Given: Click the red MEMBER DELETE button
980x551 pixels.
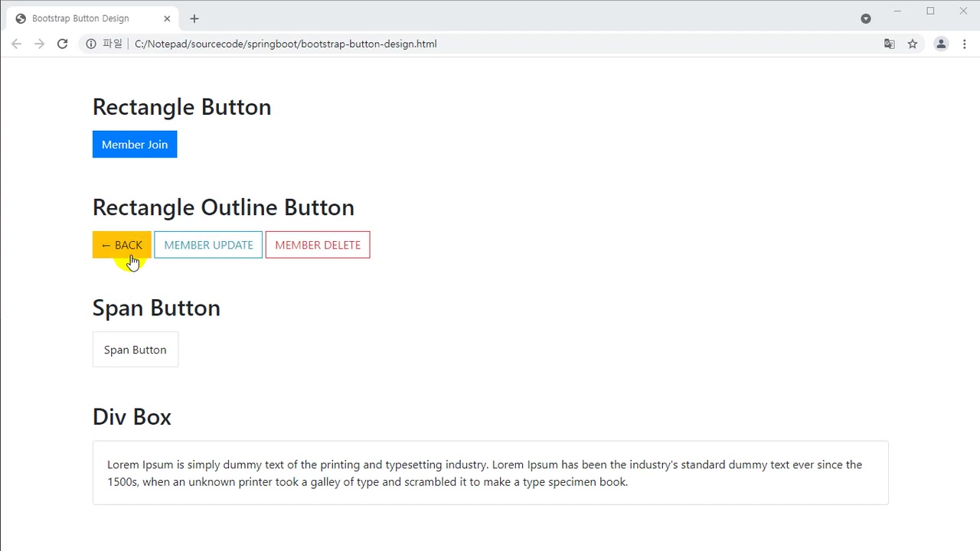Looking at the screenshot, I should [x=318, y=245].
